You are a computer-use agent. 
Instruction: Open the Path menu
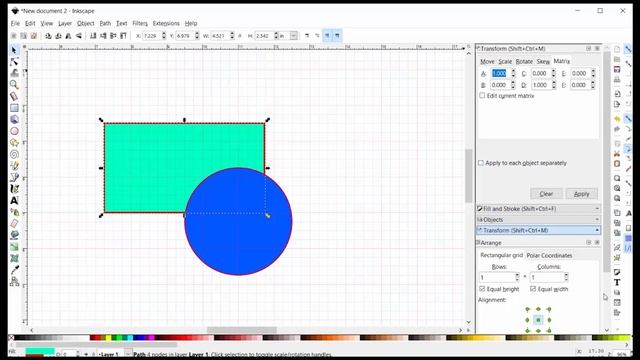tap(105, 23)
